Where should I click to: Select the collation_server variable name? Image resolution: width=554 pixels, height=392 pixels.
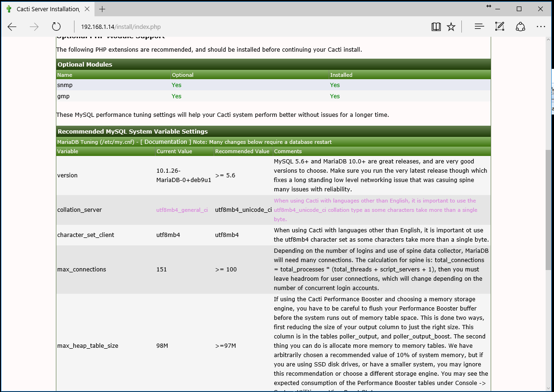tap(80, 210)
